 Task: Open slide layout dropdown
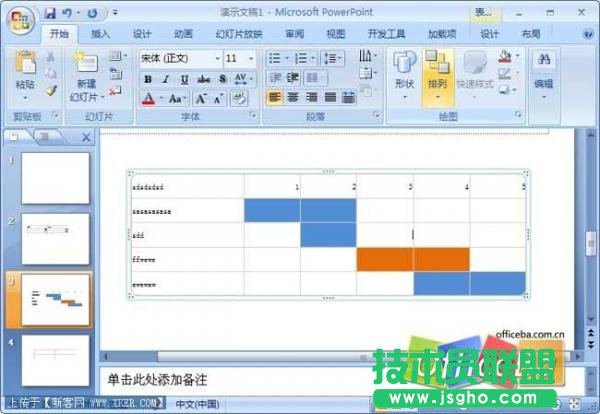(117, 56)
